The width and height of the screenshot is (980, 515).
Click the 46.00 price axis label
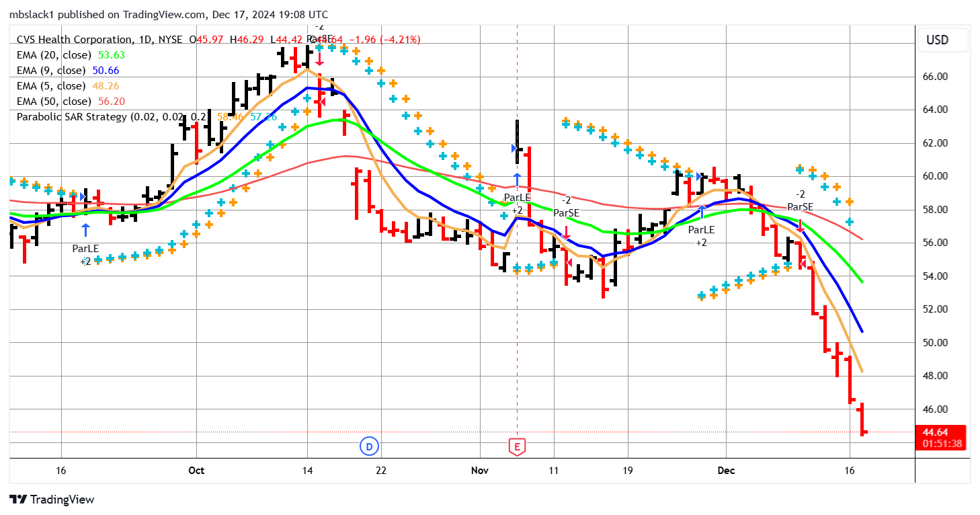[935, 409]
